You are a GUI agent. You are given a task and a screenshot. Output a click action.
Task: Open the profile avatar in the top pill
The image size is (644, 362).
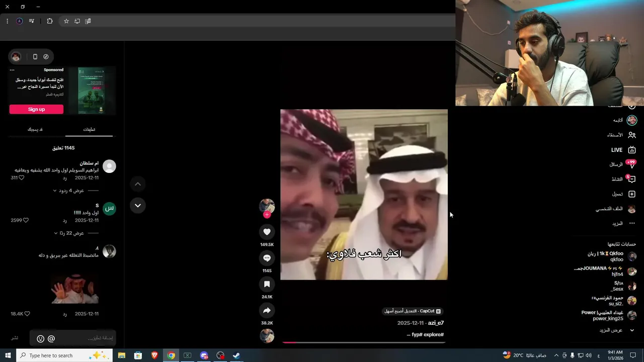coord(16,57)
